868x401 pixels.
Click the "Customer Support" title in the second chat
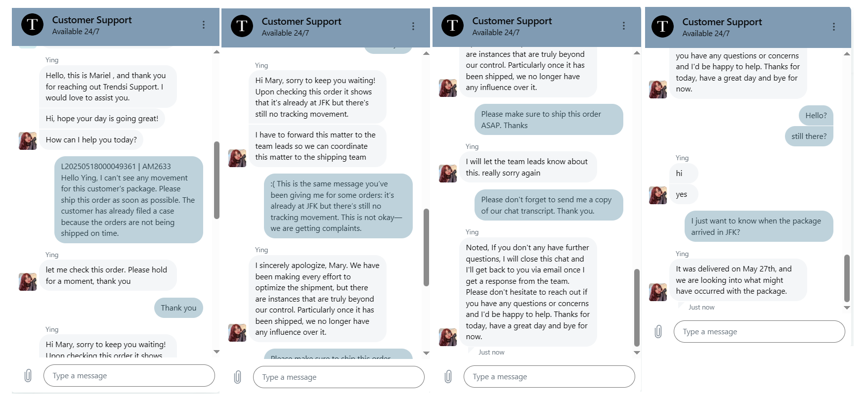click(x=302, y=22)
